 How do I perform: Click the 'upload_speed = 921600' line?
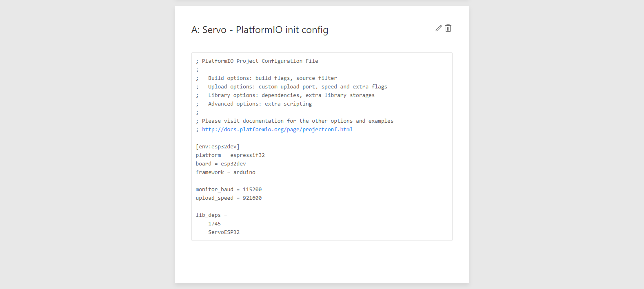coord(229,198)
